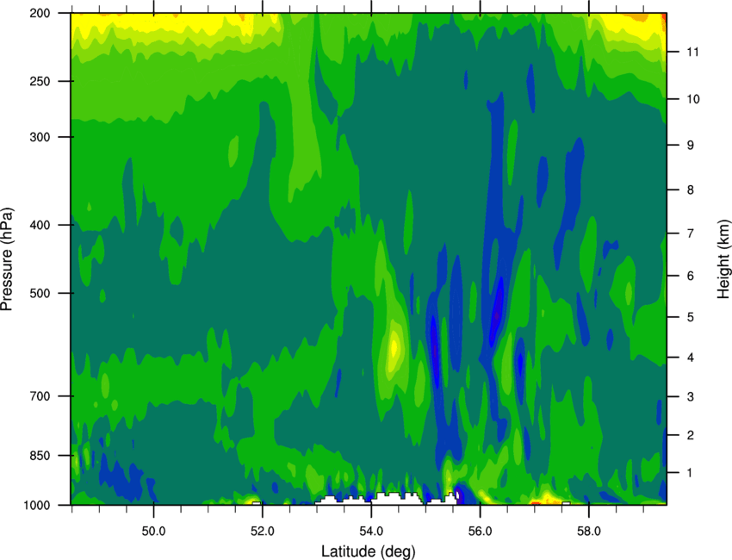Click the 2 km height label
Screen dimensions: 732x560
691,435
